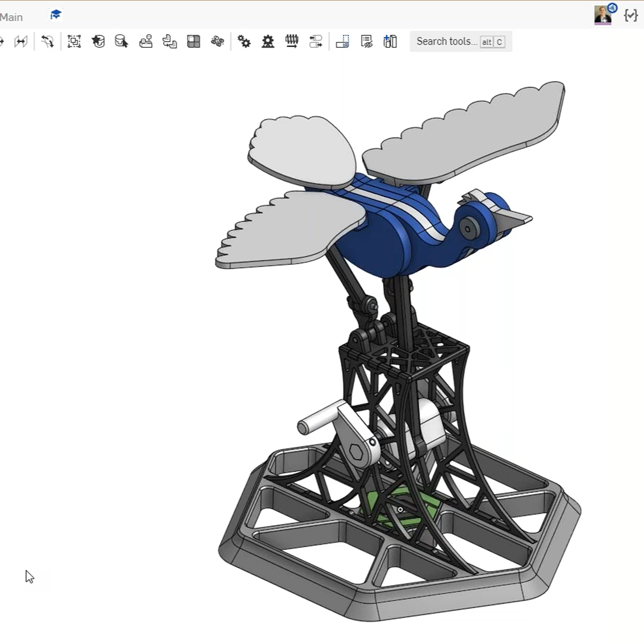Select the Gear relation tool
This screenshot has height=644, width=644.
[244, 42]
